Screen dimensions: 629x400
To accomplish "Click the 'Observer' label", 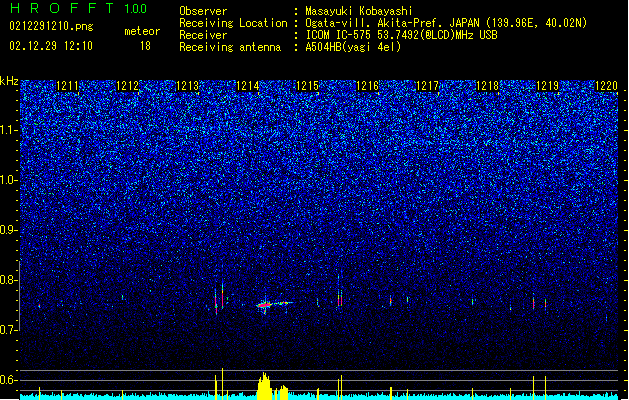I will tap(203, 11).
